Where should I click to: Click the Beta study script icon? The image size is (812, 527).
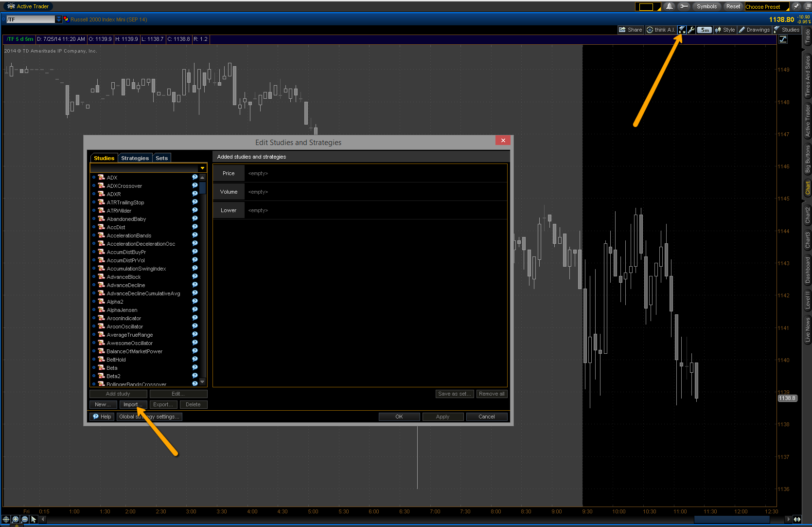point(102,367)
